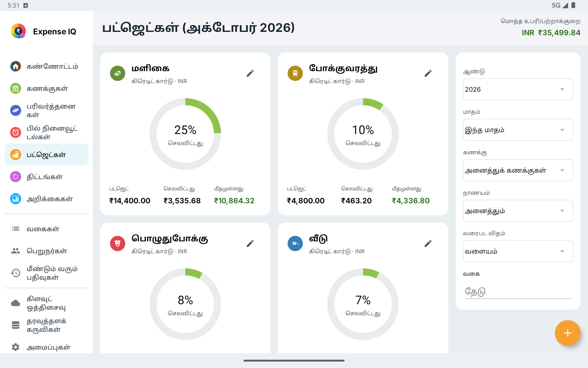
Task: Tap the bottom navigation home handle
Action: [x=294, y=361]
